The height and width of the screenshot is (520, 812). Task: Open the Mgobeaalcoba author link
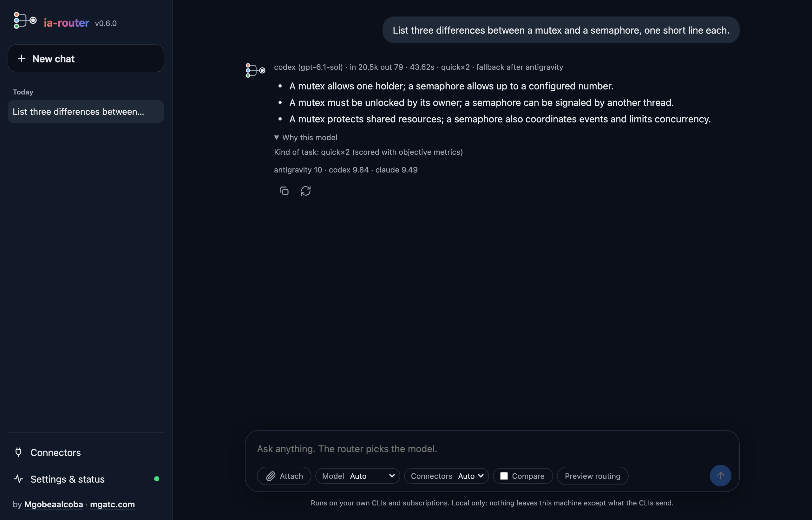coord(54,504)
